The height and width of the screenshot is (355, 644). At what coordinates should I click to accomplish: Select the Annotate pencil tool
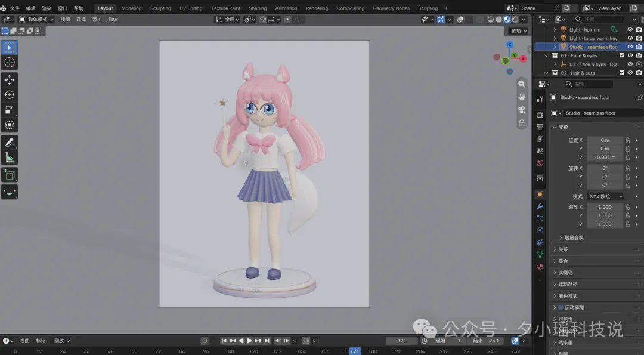click(10, 143)
